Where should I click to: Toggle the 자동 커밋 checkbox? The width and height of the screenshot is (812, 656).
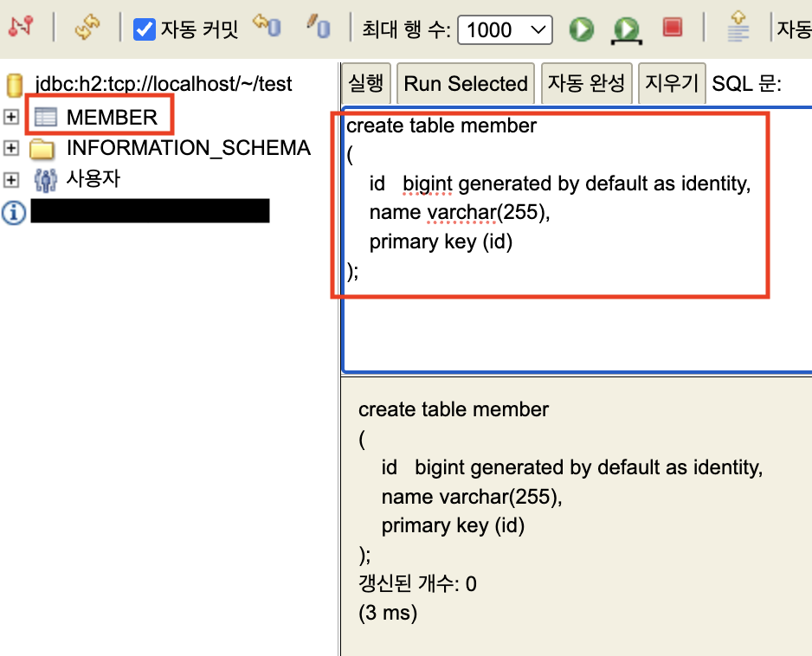pos(144,29)
